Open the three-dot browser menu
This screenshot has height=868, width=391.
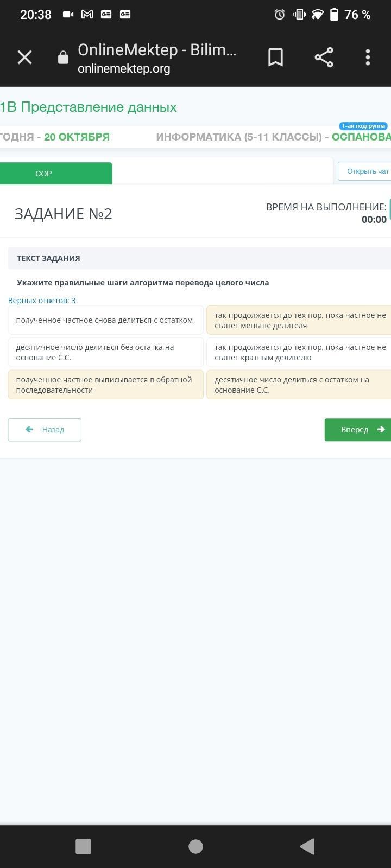tap(368, 58)
